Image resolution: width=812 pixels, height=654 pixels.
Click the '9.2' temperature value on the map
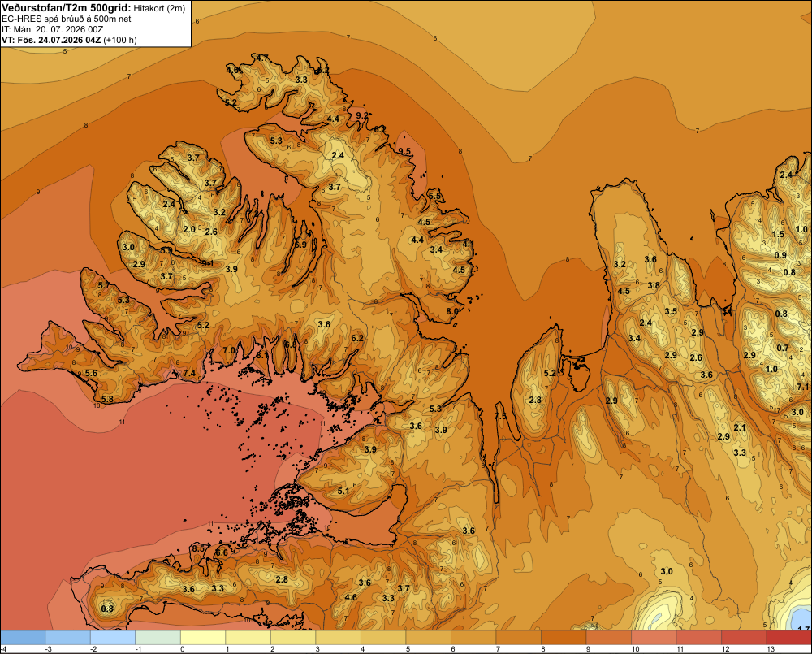click(362, 115)
